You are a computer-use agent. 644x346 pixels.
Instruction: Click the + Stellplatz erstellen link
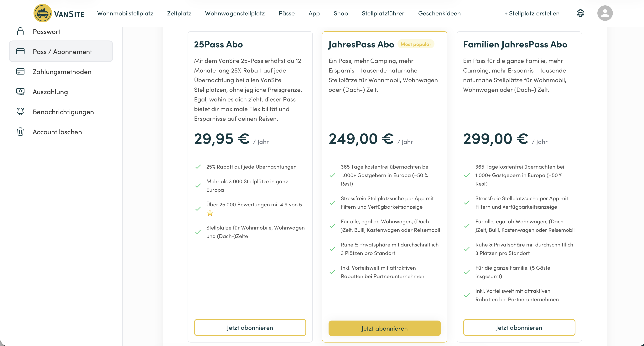(x=532, y=14)
